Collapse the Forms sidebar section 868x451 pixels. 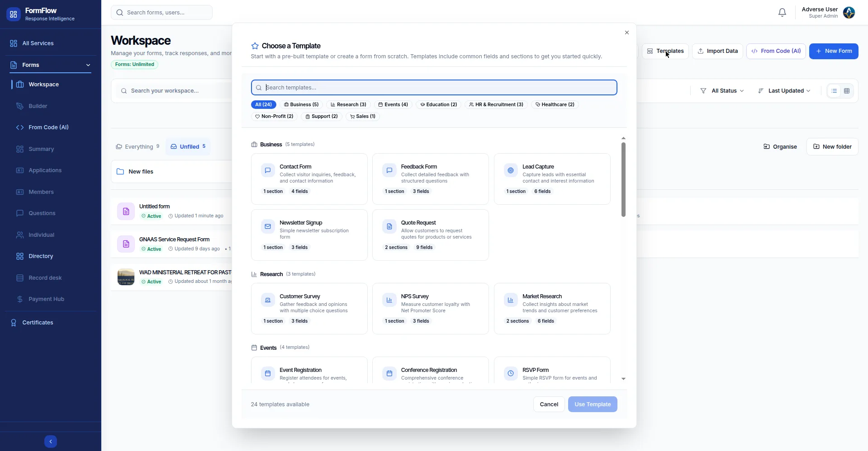point(88,65)
